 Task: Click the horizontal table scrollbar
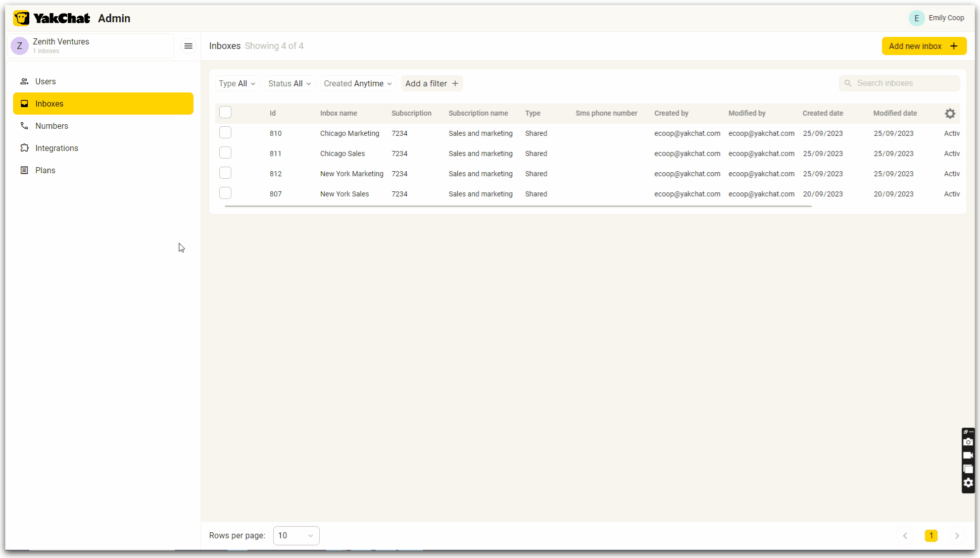point(518,207)
